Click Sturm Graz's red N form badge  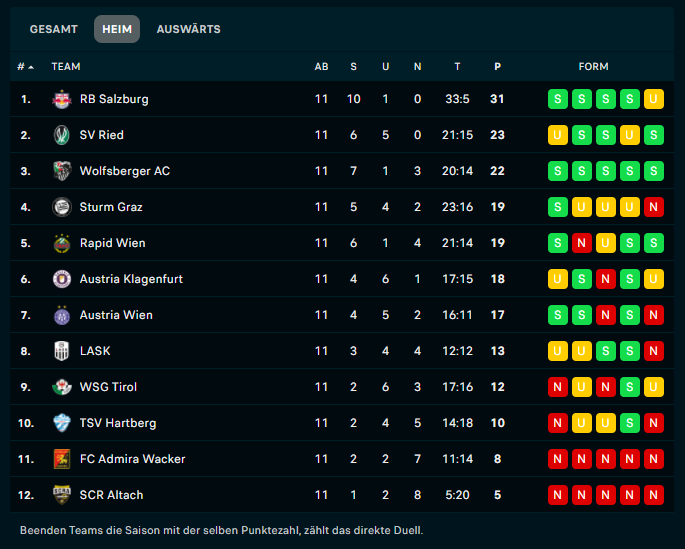pos(654,207)
